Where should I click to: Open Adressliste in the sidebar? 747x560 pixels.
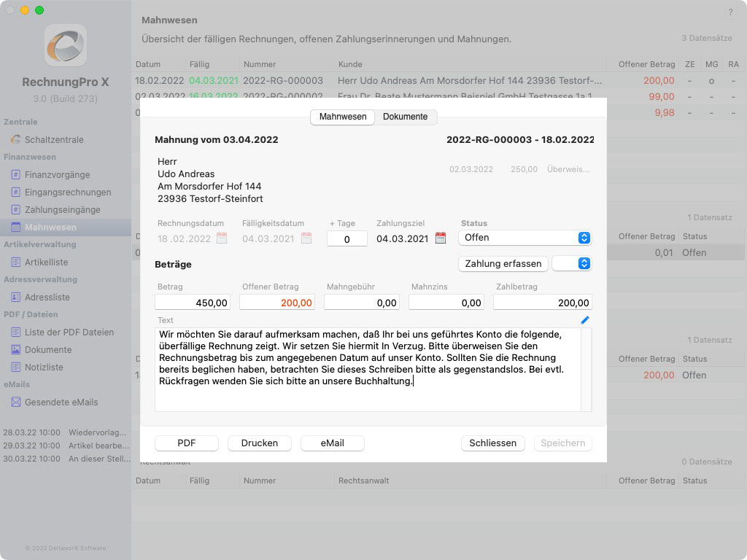[47, 297]
